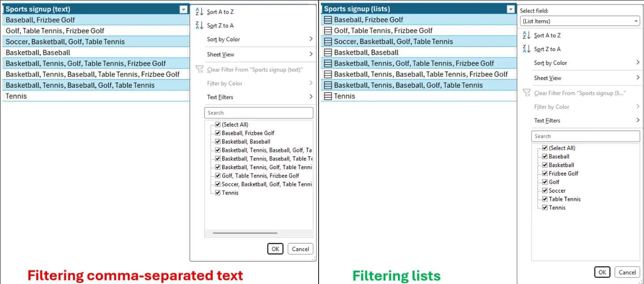Click list icon beside Basketball, Baseball in lists table
The width and height of the screenshot is (644, 284).
[328, 52]
